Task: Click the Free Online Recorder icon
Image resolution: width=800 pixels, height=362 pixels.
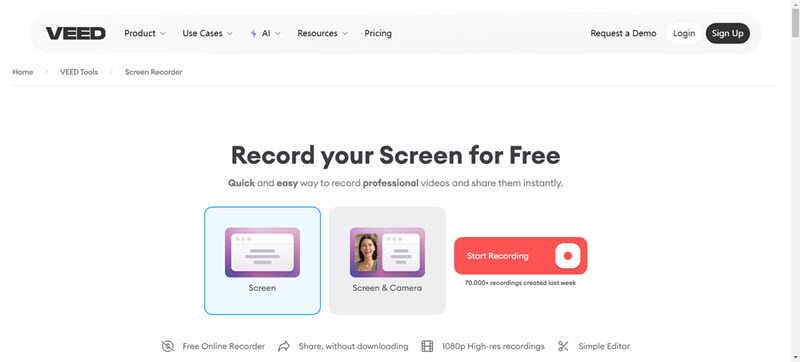Action: (168, 346)
